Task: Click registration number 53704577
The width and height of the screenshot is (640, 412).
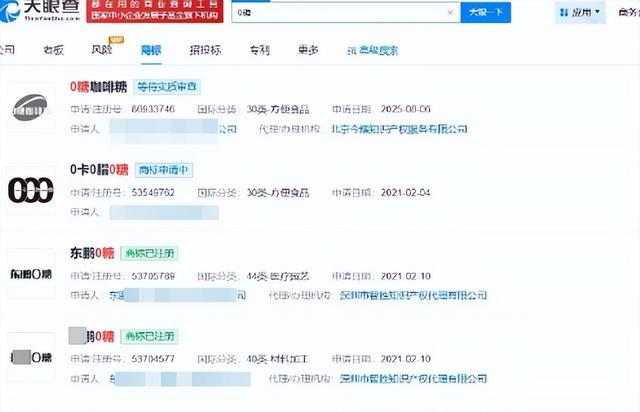Action: 153,359
